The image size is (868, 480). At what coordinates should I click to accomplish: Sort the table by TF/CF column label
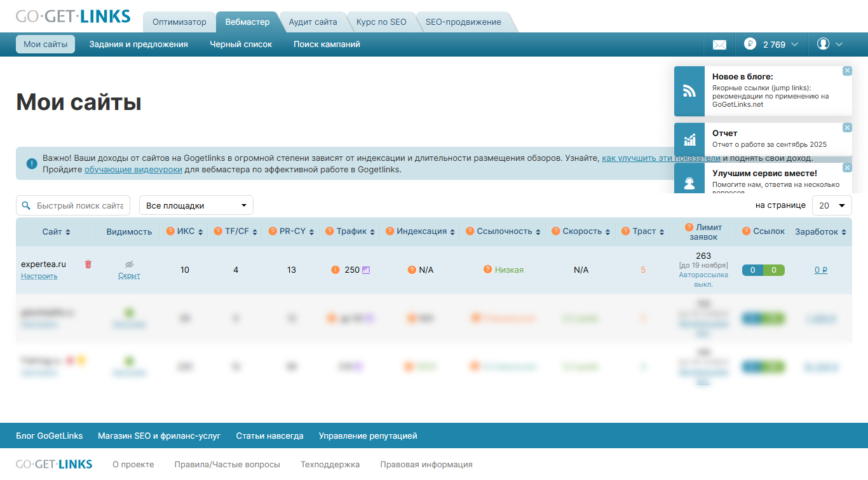tap(237, 231)
